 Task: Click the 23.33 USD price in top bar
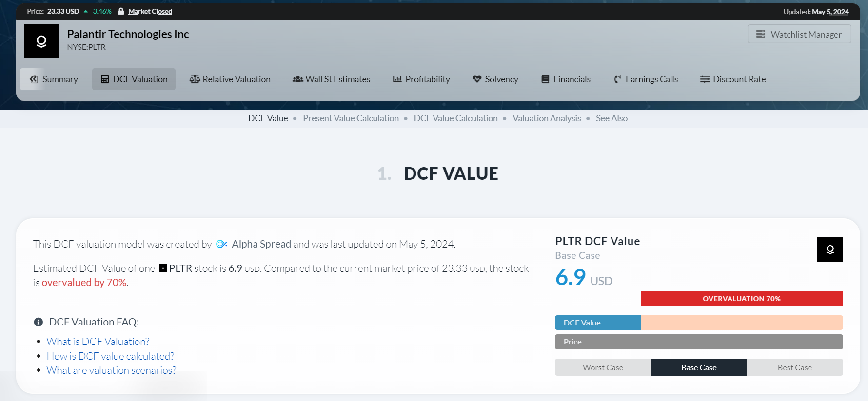click(63, 11)
